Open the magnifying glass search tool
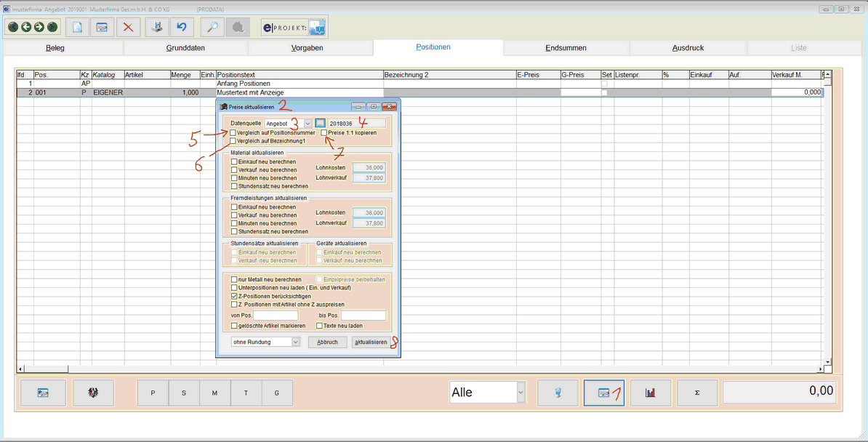 tap(212, 28)
